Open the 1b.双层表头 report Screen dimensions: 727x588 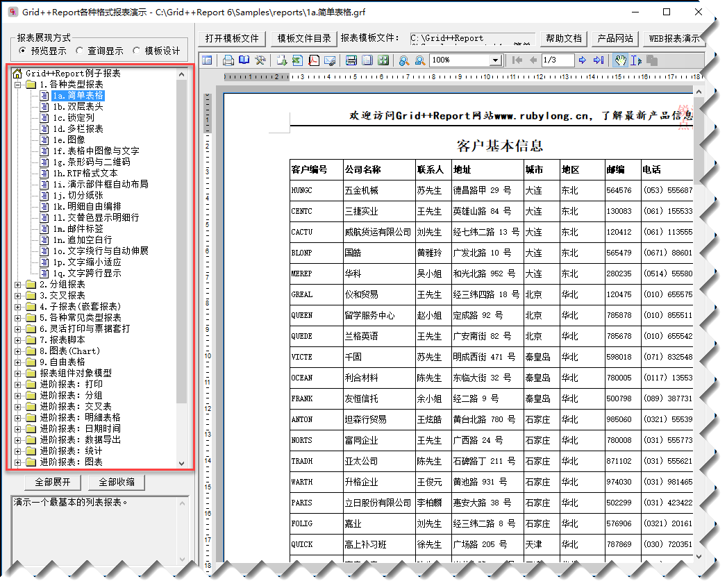[78, 107]
